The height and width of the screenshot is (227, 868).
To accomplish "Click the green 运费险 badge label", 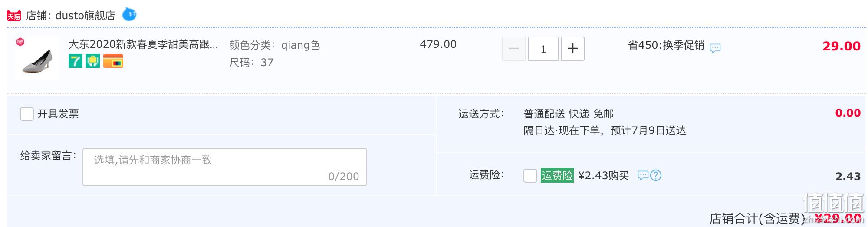I will point(557,175).
